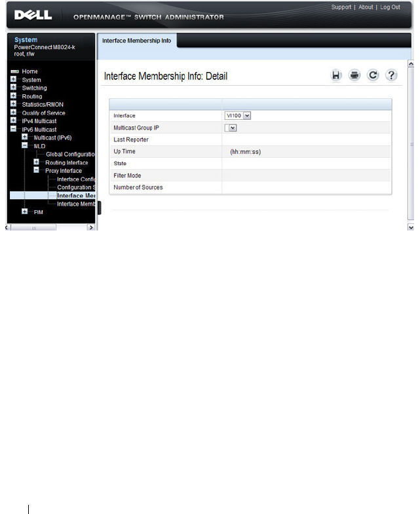Open Interface Configuration under Proxy Interface
The height and width of the screenshot is (514, 420).
coord(76,179)
